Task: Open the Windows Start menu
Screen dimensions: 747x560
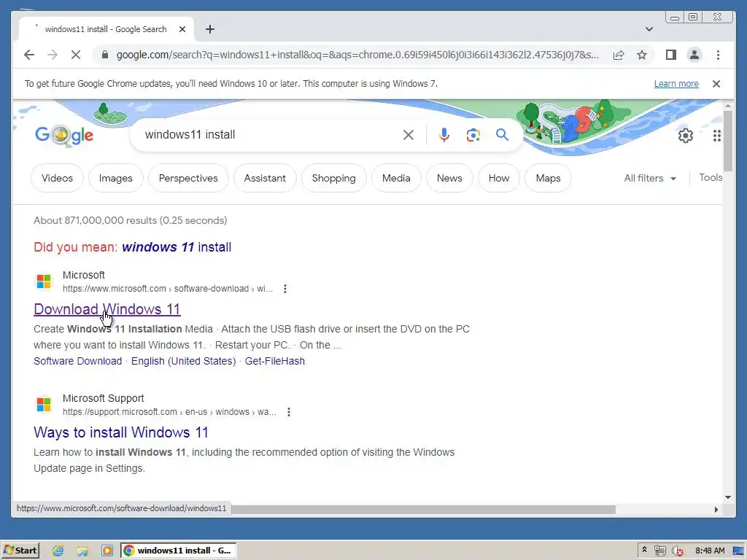Action: coord(20,551)
